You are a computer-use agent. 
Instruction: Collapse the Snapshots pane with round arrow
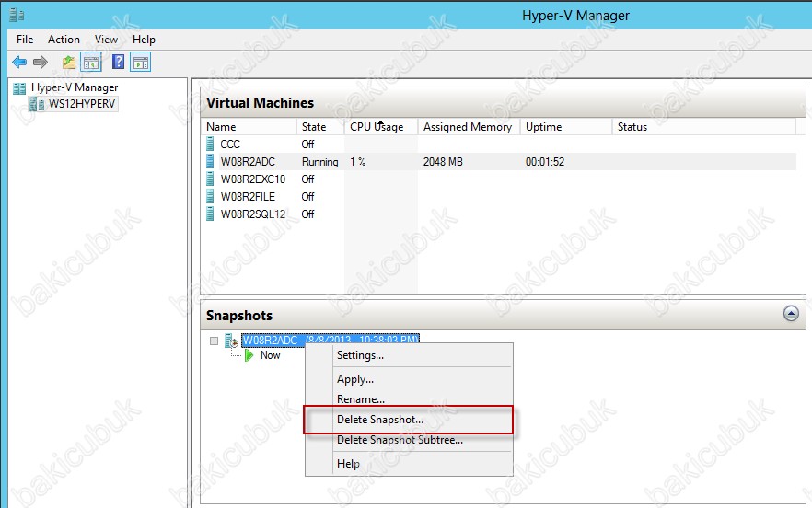(791, 313)
